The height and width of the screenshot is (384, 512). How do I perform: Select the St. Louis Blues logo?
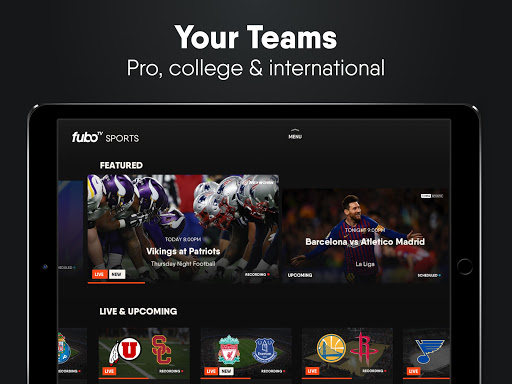[x=430, y=351]
